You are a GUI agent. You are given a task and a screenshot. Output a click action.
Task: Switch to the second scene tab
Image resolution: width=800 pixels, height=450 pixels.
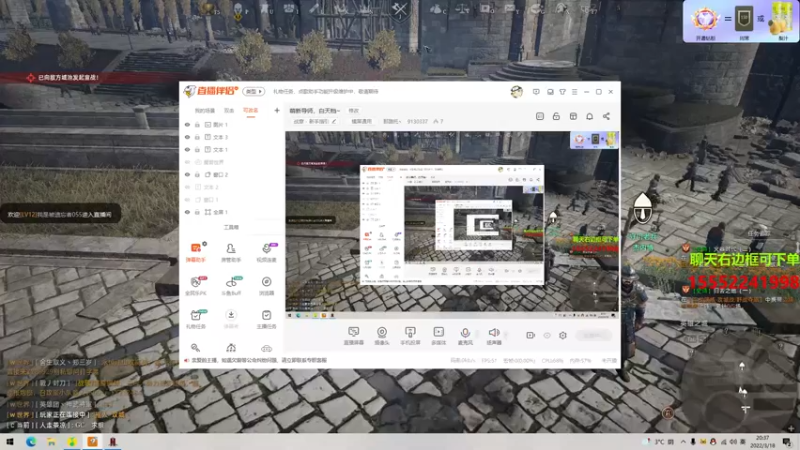click(229, 111)
